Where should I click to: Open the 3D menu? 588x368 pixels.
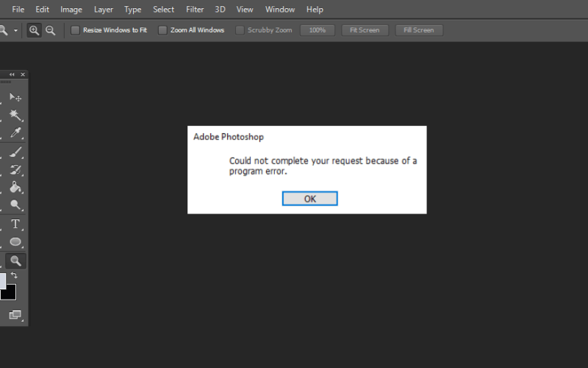(220, 10)
